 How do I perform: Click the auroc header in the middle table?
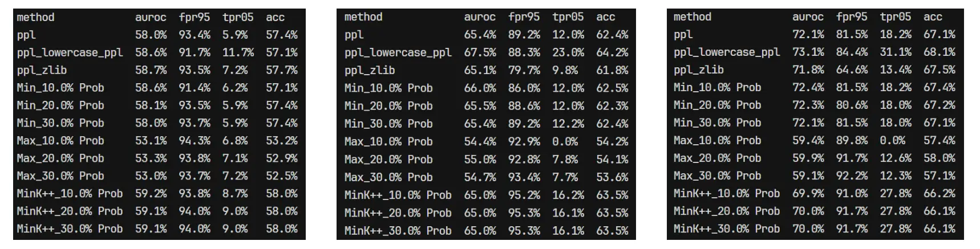click(480, 17)
